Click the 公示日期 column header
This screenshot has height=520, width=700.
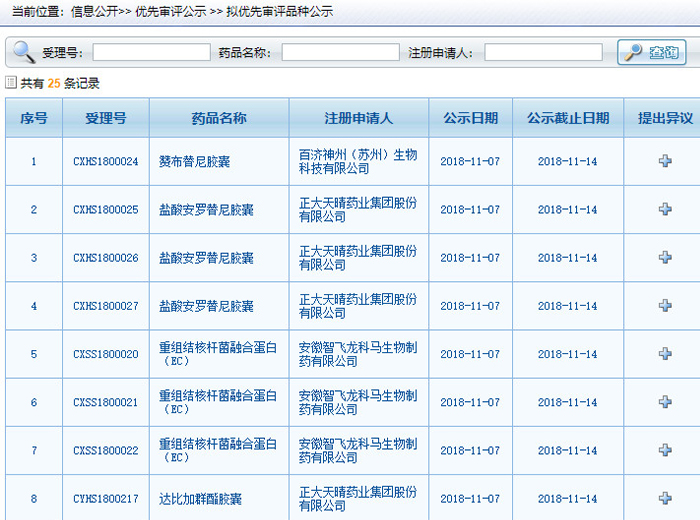click(471, 118)
